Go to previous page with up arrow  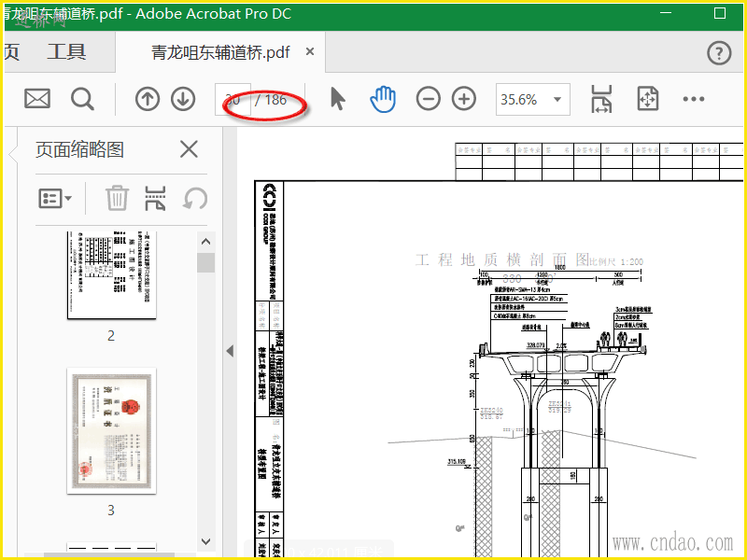pyautogui.click(x=148, y=99)
